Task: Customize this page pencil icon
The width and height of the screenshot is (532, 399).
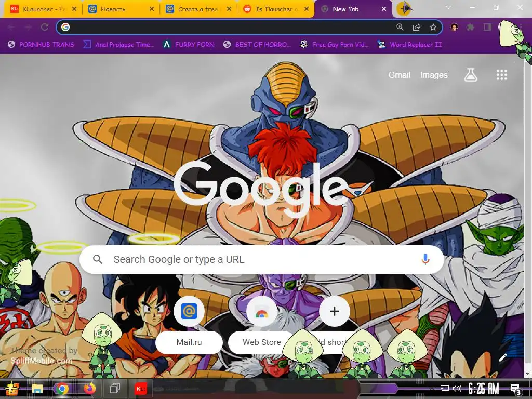Action: 503,357
